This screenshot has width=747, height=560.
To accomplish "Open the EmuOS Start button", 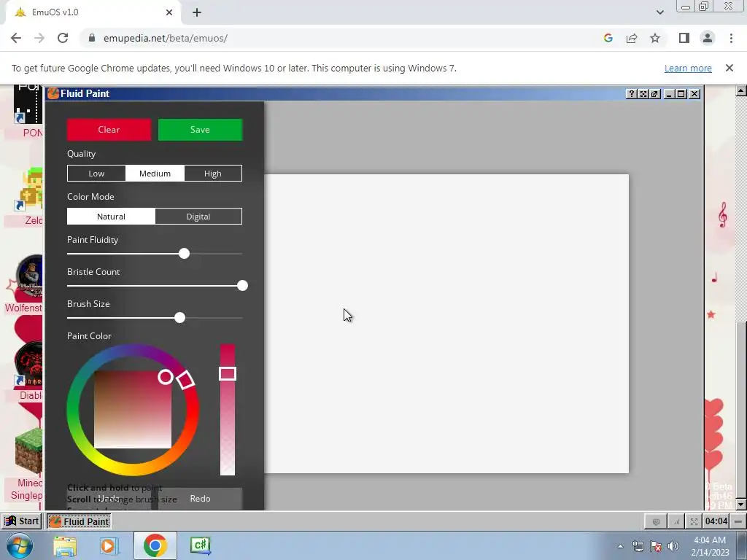I will [x=21, y=521].
